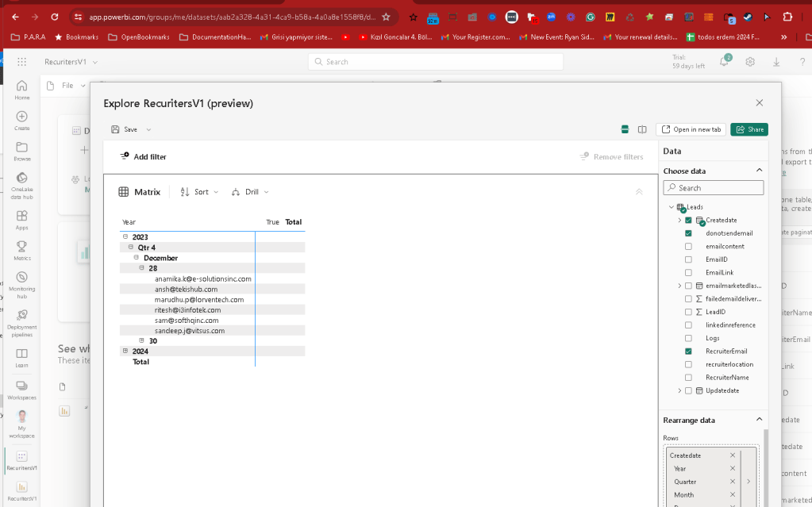Remove Quarter from Rows
This screenshot has width=812, height=507.
[733, 482]
